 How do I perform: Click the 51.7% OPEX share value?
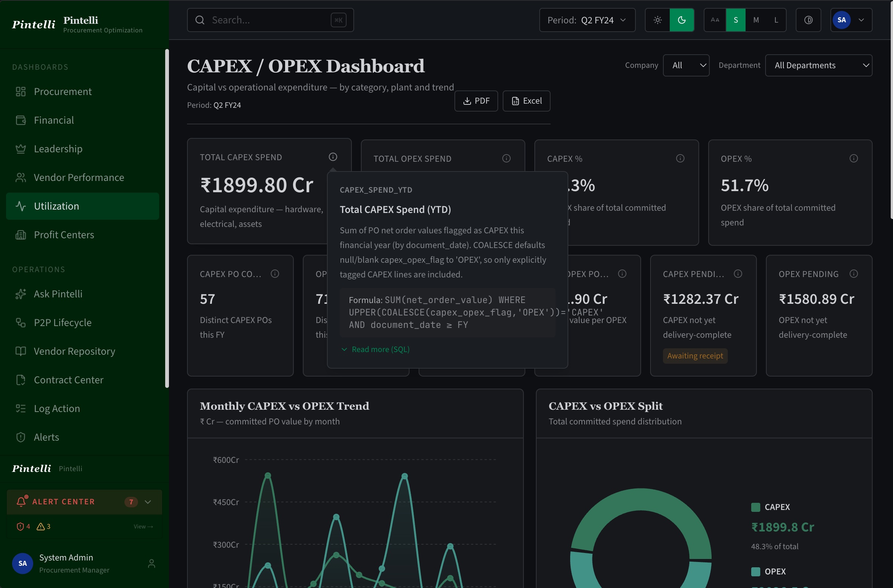[x=744, y=185]
